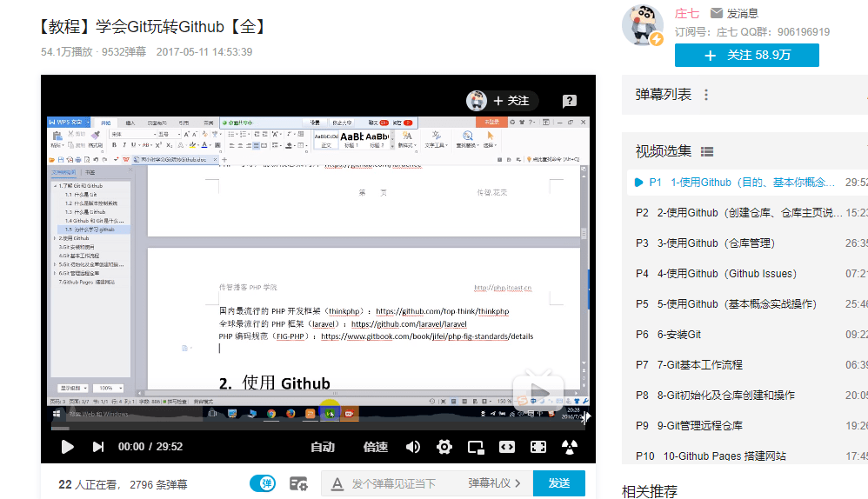Play the video with the player's play button
Viewport: 868px width, 499px height.
tap(67, 447)
